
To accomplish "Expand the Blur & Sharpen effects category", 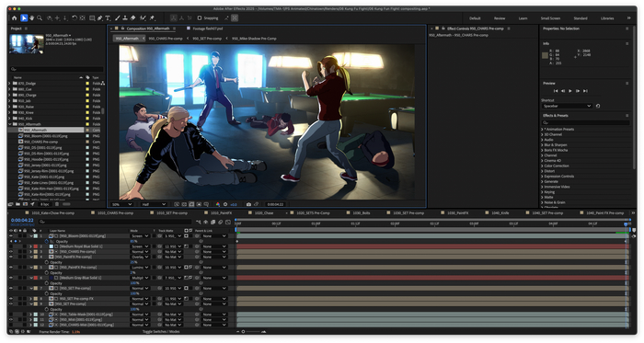I will 542,145.
